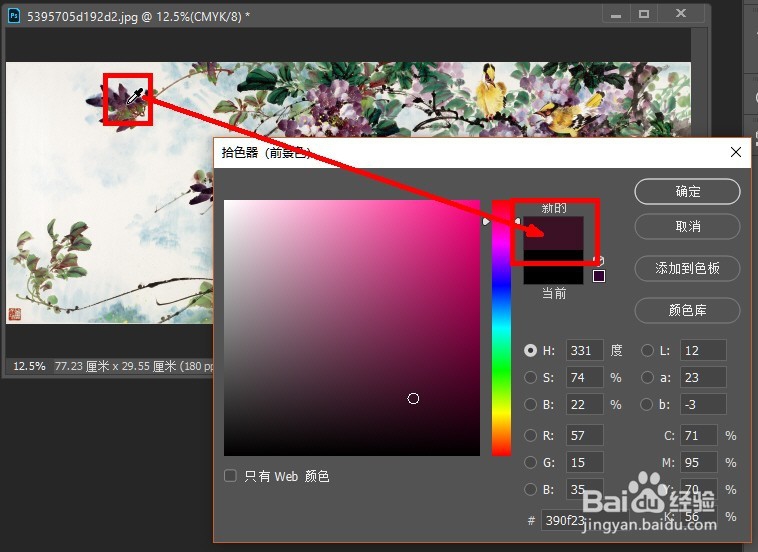Click the small web-safe color swatch

[x=599, y=276]
